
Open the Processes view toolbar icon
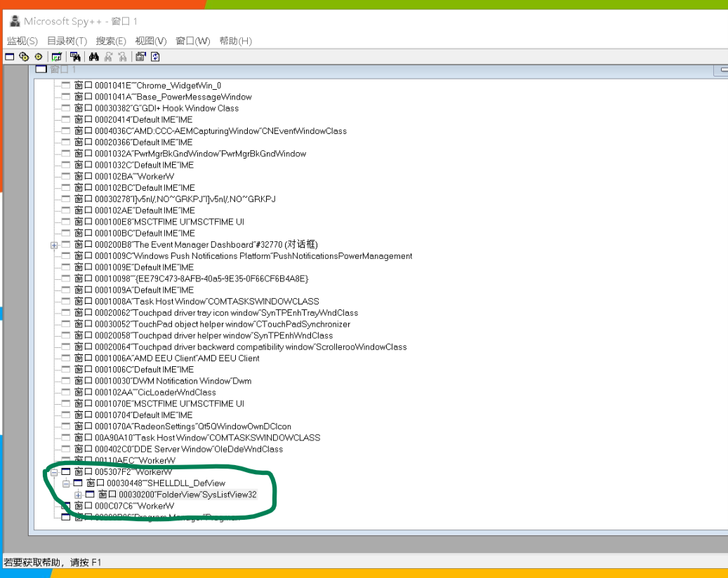point(24,57)
